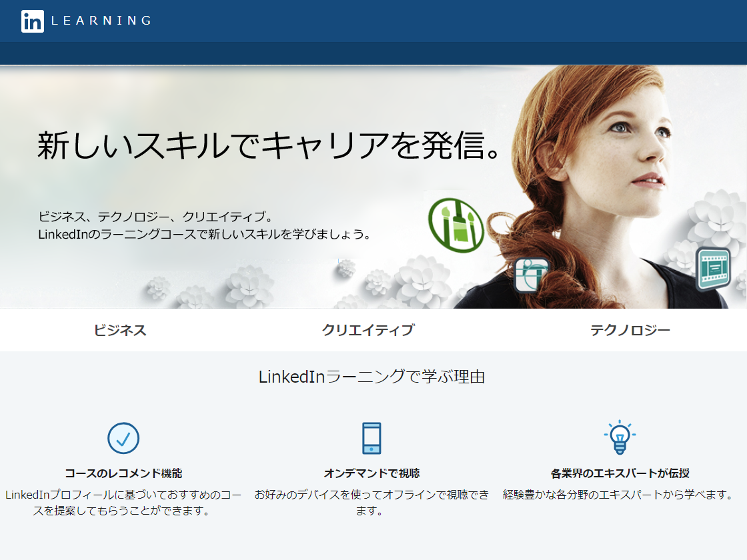
Task: Click the LEARNING wordmark in header
Action: pyautogui.click(x=101, y=21)
